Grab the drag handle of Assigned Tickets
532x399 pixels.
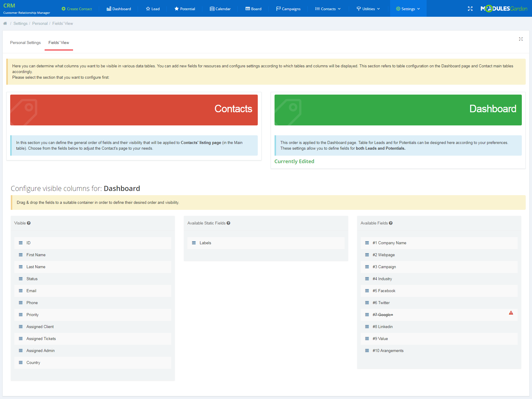coord(21,339)
